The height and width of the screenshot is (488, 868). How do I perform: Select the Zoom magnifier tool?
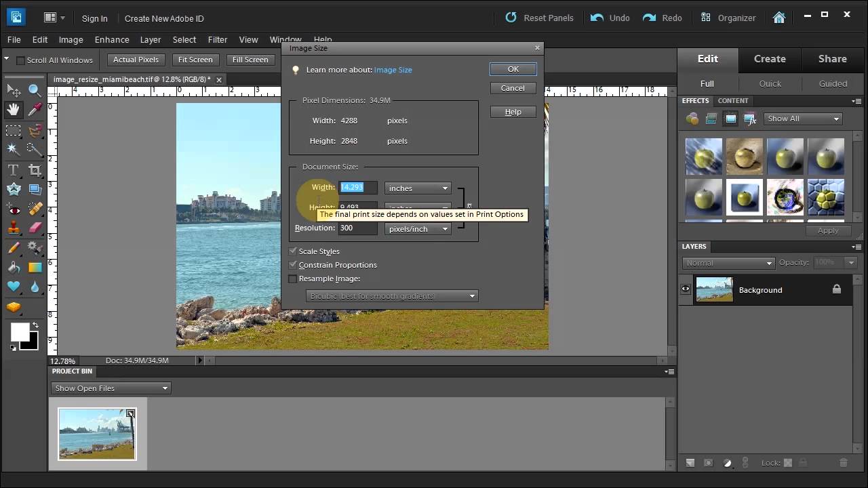[35, 90]
